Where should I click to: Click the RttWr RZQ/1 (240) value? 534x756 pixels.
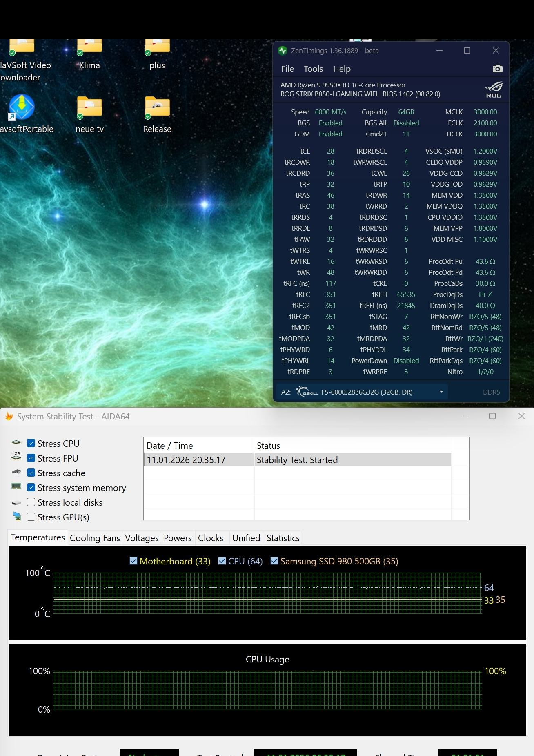point(485,338)
